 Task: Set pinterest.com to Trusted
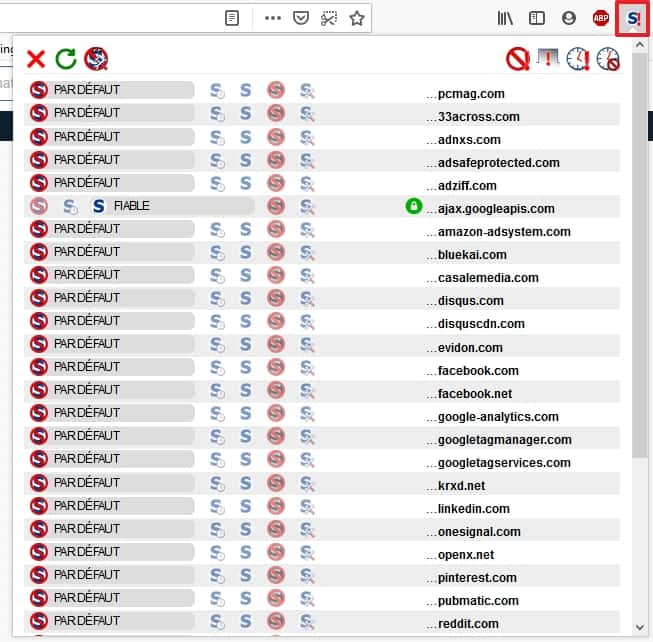(245, 575)
